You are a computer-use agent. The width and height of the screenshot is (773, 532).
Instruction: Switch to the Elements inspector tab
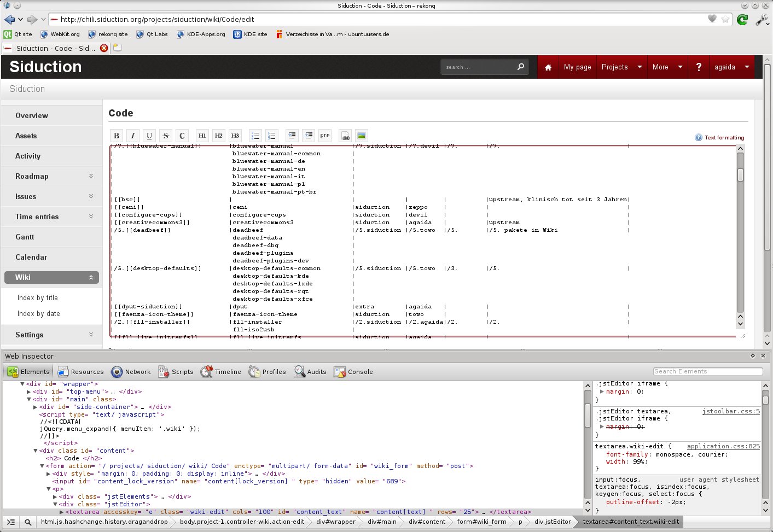coord(28,372)
